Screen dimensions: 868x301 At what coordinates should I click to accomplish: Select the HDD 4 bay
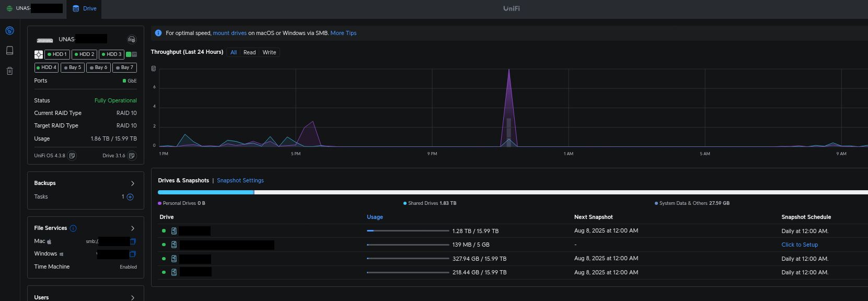coord(47,67)
